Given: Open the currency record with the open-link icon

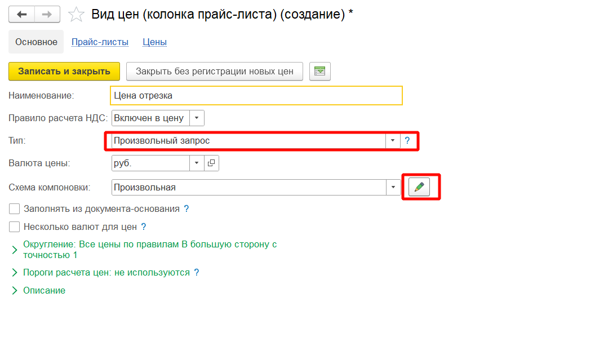Looking at the screenshot, I should click(211, 163).
